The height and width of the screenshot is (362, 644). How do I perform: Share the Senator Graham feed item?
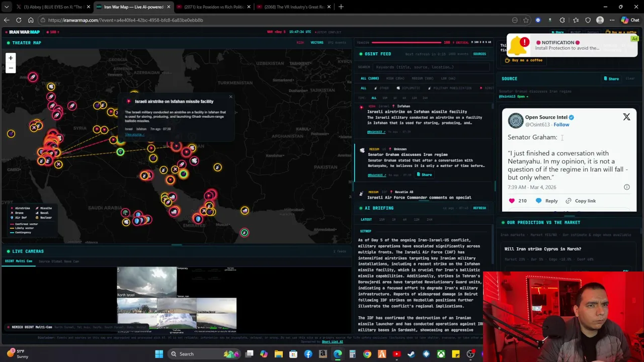pyautogui.click(x=424, y=174)
